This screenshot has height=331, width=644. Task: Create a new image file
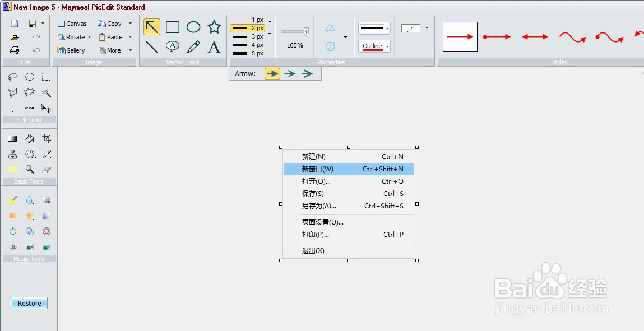pos(15,24)
